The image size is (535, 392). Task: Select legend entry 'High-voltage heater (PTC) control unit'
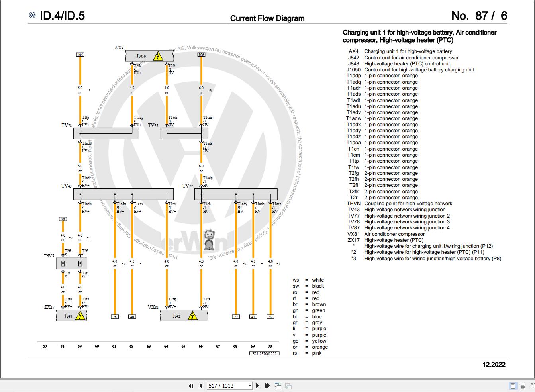pyautogui.click(x=407, y=63)
